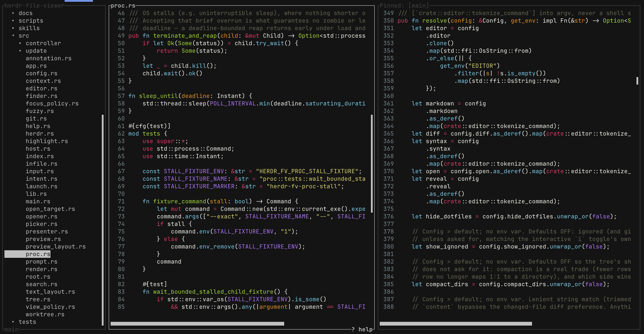Image resolution: width=644 pixels, height=334 pixels.
Task: Open opener.rs in the tree
Action: (42, 216)
